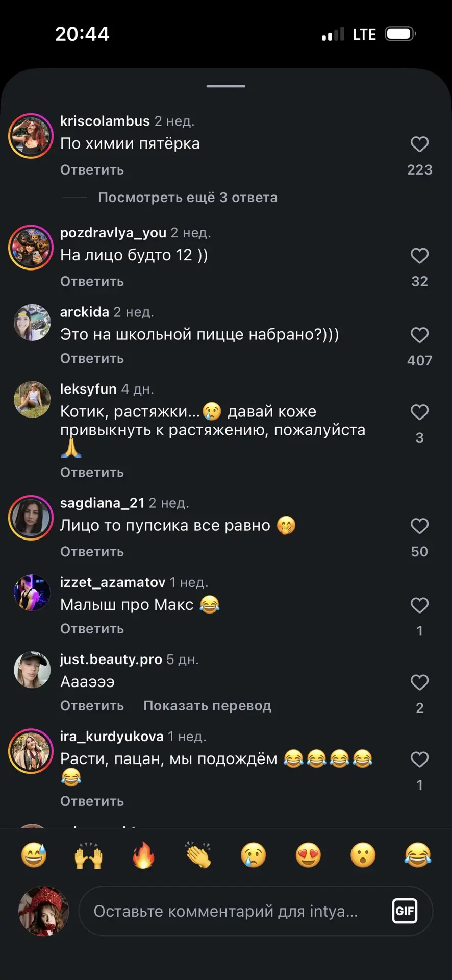Show translation for just.beauty.pro comment
The height and width of the screenshot is (980, 452).
pyautogui.click(x=207, y=706)
